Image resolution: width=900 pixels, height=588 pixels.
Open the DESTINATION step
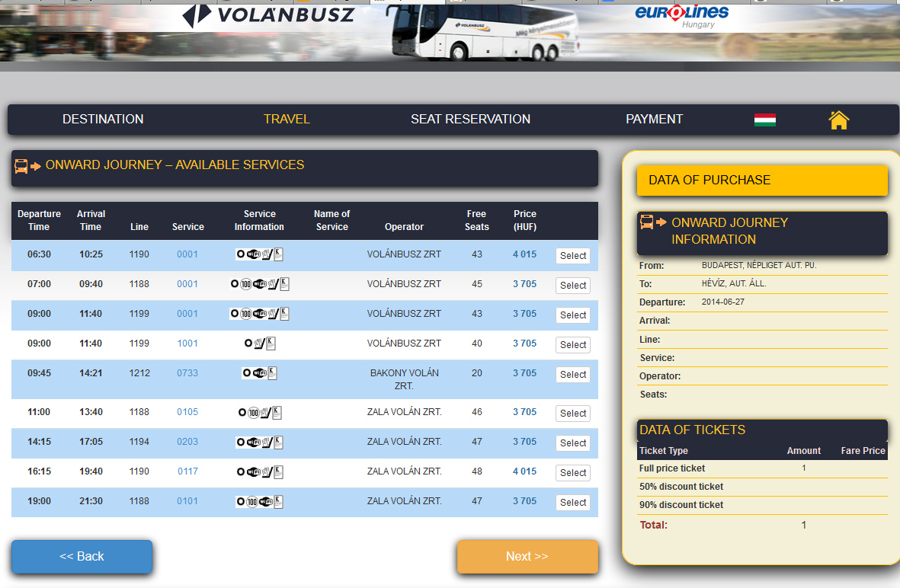(x=103, y=120)
